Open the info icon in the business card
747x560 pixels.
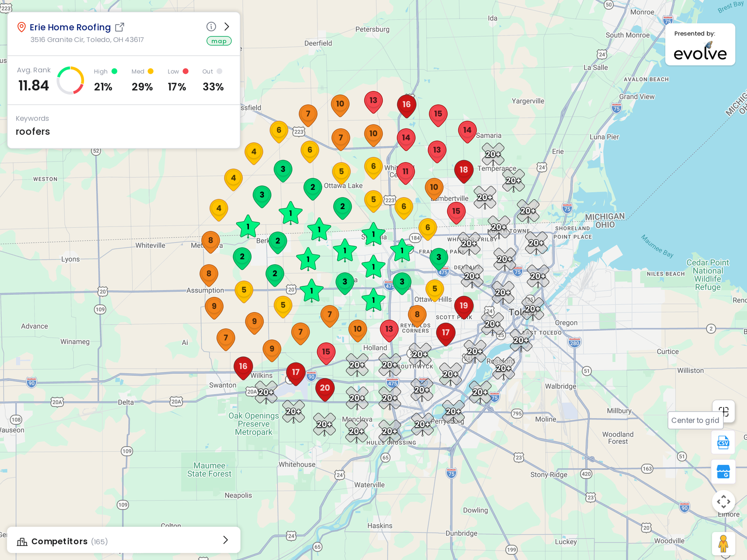pyautogui.click(x=211, y=27)
